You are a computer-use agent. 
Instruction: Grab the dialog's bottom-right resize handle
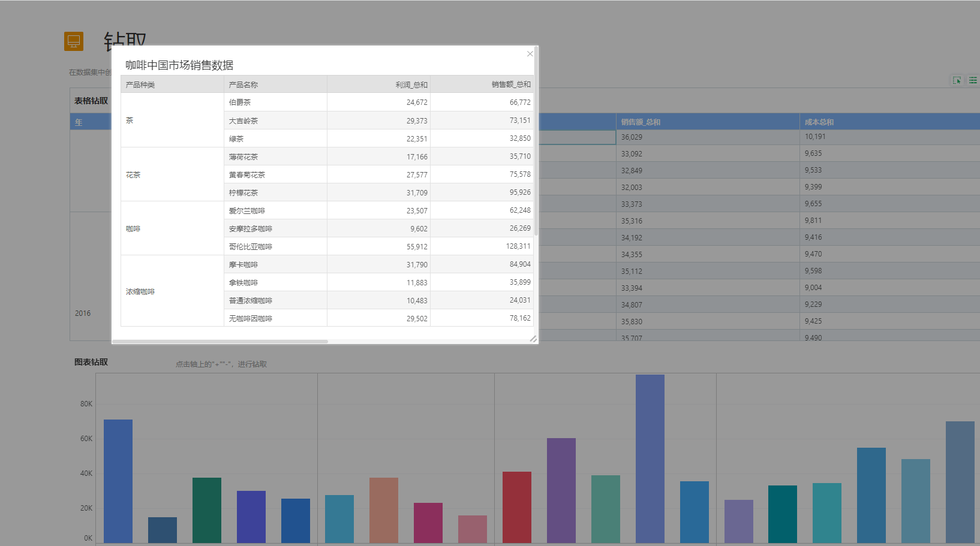533,339
